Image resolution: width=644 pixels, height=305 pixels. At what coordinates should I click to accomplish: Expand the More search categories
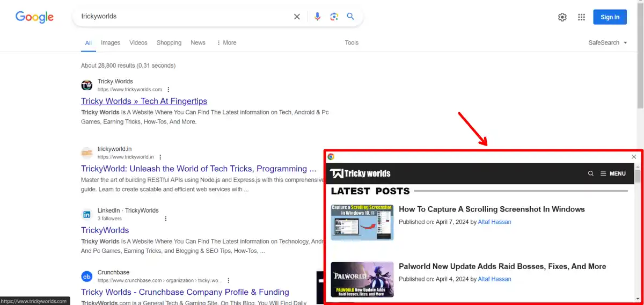click(x=226, y=43)
